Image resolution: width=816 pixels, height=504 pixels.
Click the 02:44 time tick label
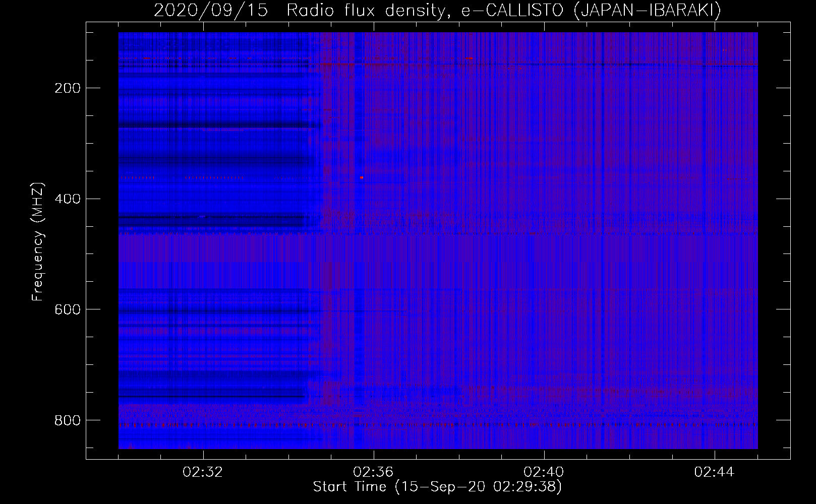click(x=714, y=472)
